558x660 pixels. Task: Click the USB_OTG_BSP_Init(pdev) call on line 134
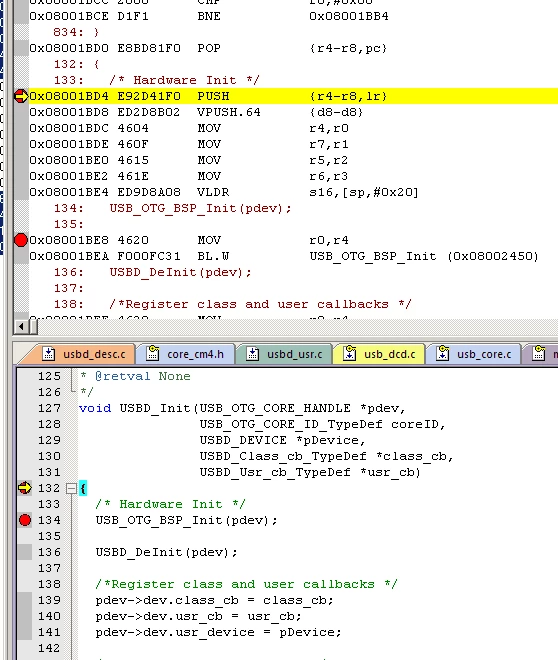coord(186,521)
